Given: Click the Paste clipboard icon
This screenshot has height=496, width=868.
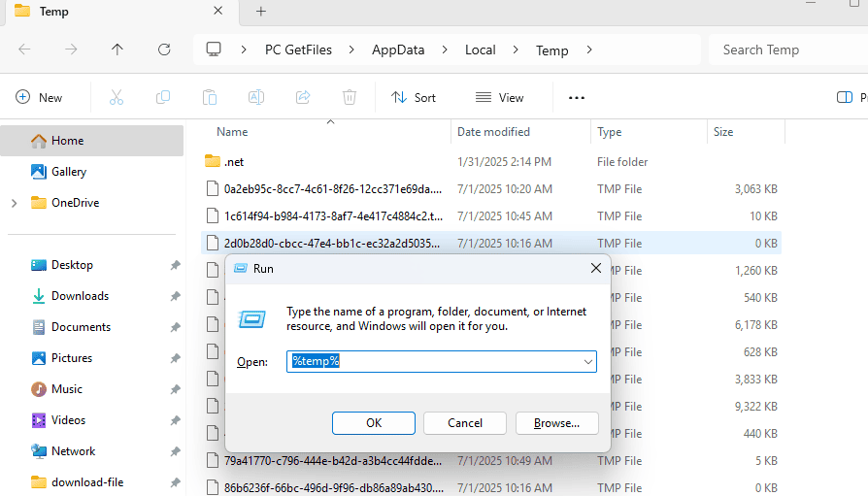Looking at the screenshot, I should coord(210,97).
